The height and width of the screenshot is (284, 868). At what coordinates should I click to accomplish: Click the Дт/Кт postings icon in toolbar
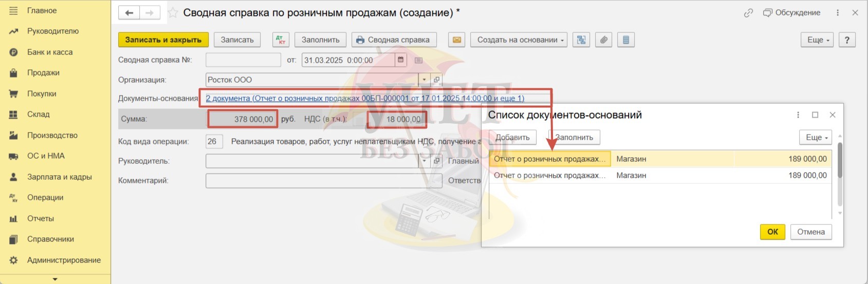[x=281, y=40]
